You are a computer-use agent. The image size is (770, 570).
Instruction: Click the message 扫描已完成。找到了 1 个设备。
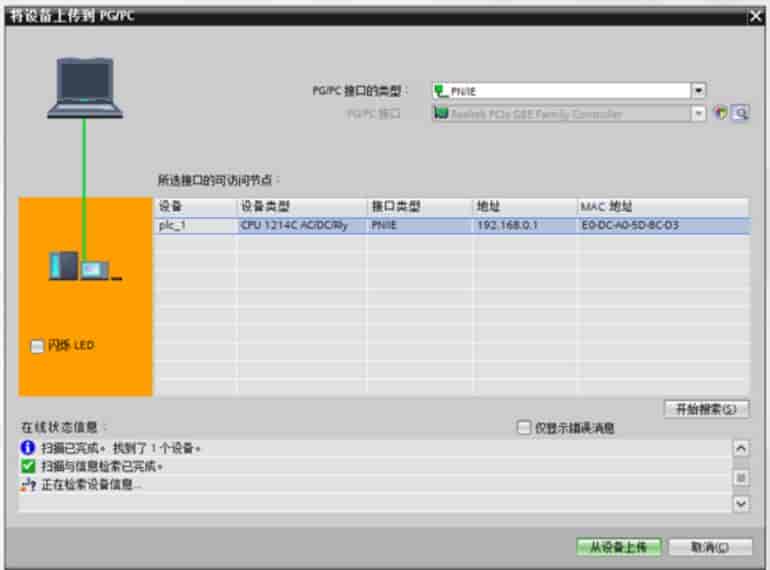point(121,448)
